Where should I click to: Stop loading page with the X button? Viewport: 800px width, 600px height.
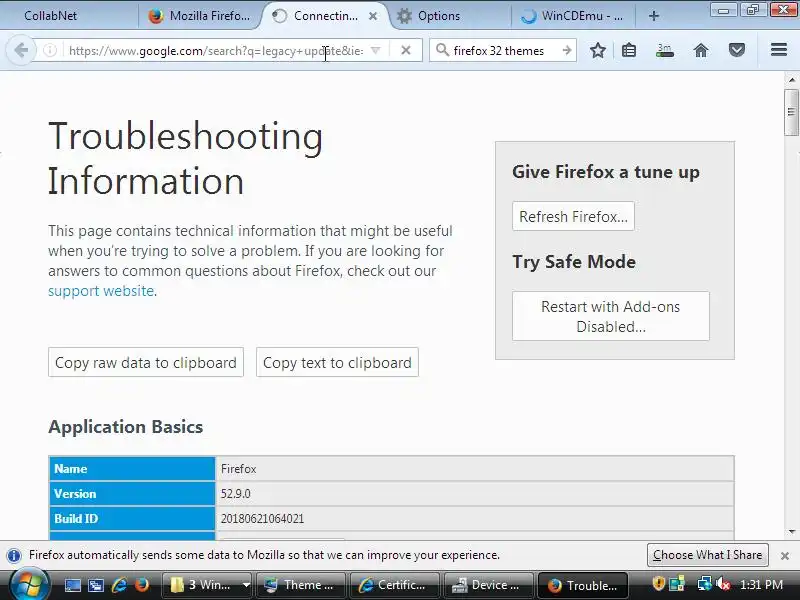pyautogui.click(x=406, y=51)
